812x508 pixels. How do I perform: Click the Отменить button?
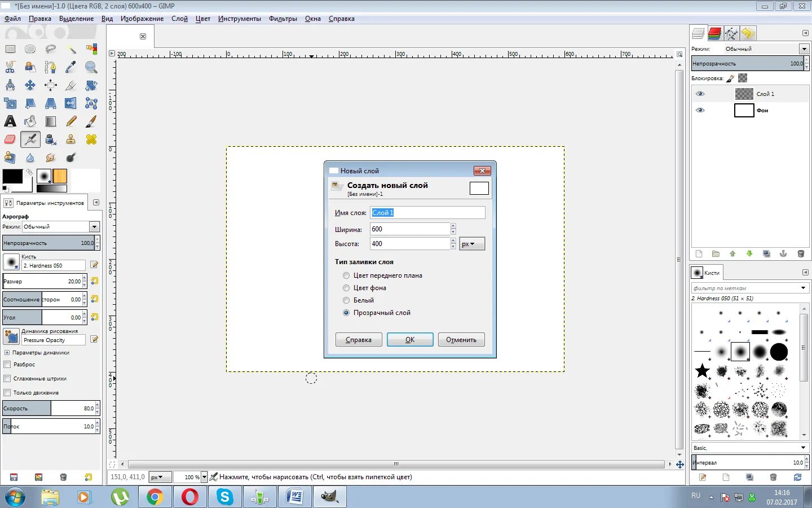[x=461, y=339]
